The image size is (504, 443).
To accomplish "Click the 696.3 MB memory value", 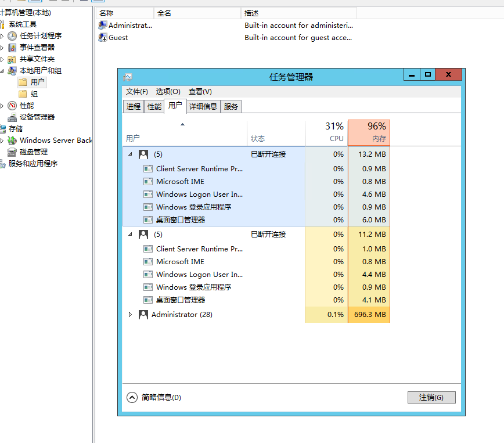I will [x=370, y=315].
